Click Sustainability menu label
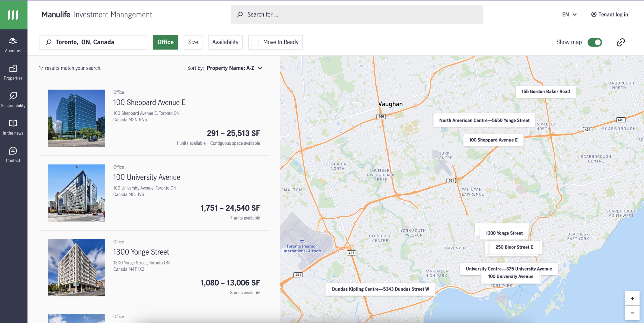644x323 pixels. 13,106
